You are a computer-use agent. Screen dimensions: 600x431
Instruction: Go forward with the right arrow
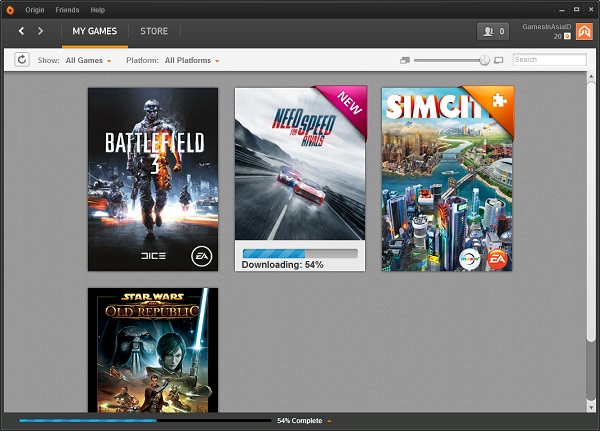[40, 31]
